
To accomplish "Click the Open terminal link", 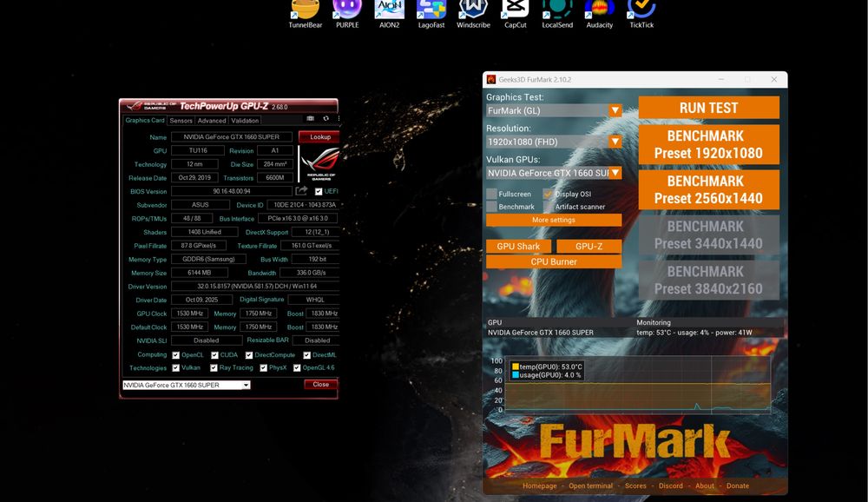I will [x=590, y=485].
